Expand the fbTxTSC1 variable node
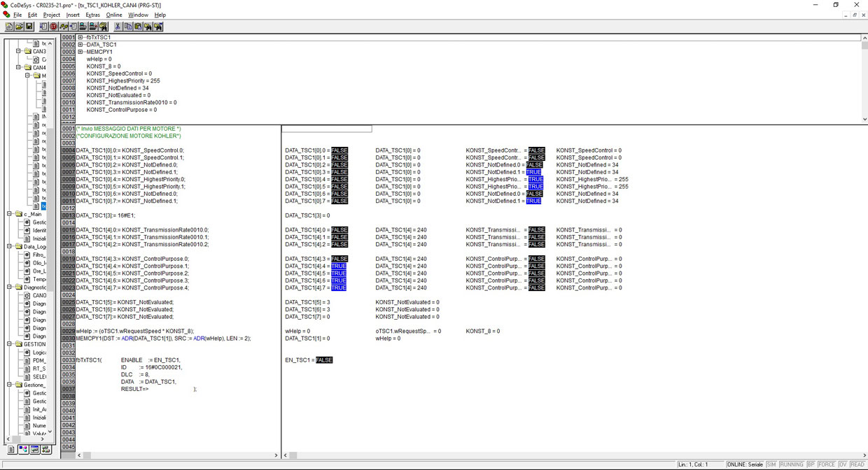This screenshot has height=470, width=868. click(x=80, y=38)
